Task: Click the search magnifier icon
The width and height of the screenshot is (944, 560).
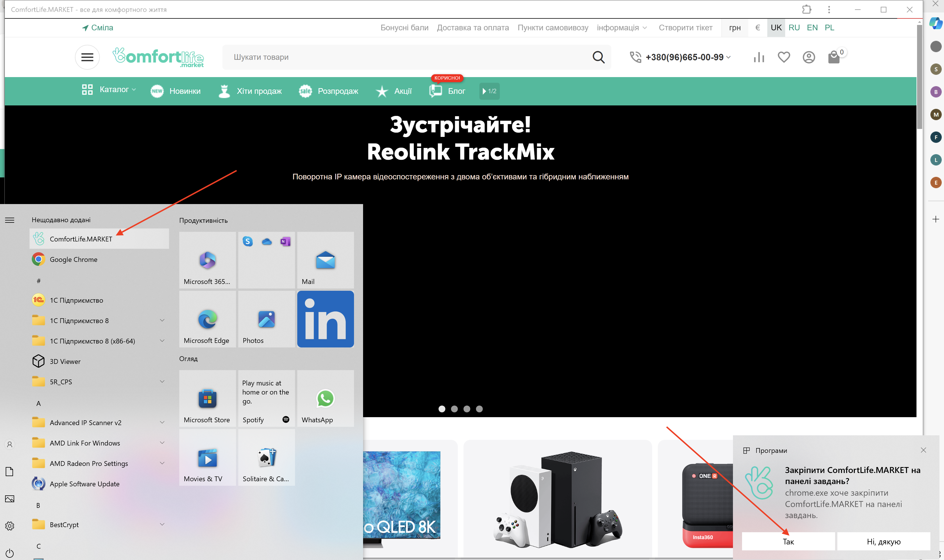Action: coord(599,57)
